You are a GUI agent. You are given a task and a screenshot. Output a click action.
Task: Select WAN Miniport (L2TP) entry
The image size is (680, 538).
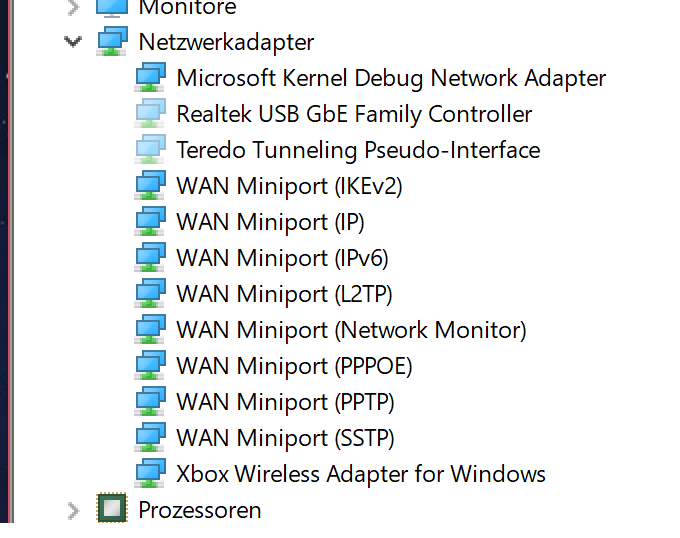(284, 294)
